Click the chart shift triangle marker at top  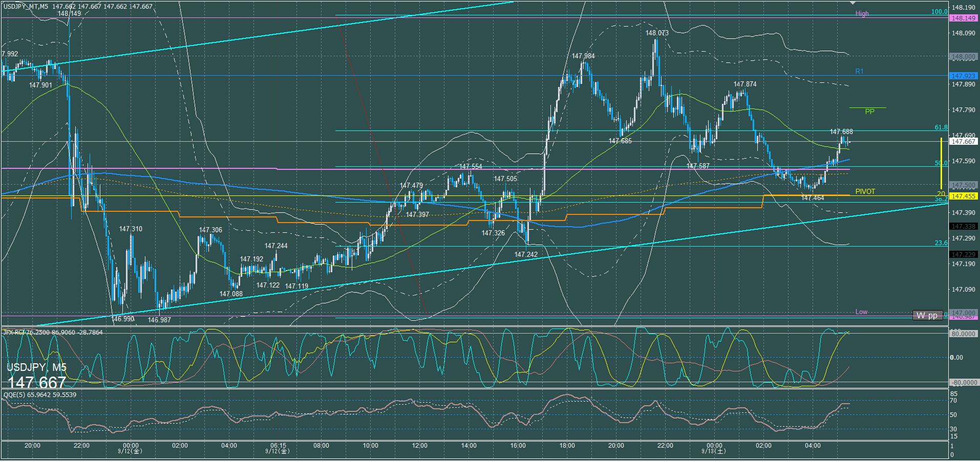tap(853, 3)
